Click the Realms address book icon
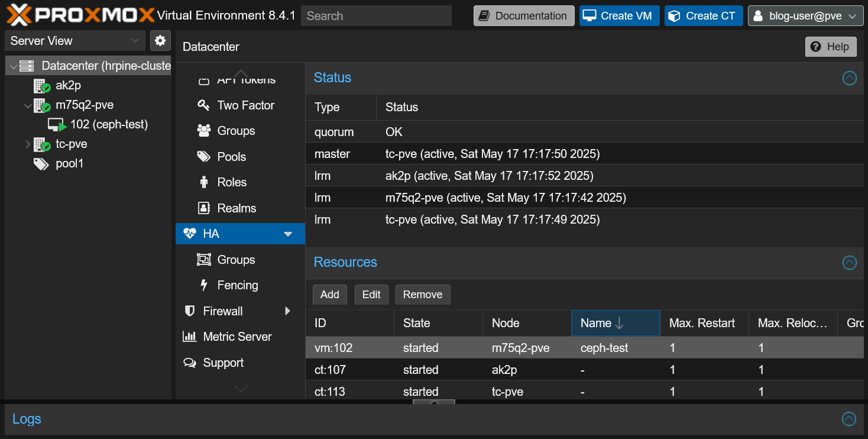868x439 pixels. [204, 208]
